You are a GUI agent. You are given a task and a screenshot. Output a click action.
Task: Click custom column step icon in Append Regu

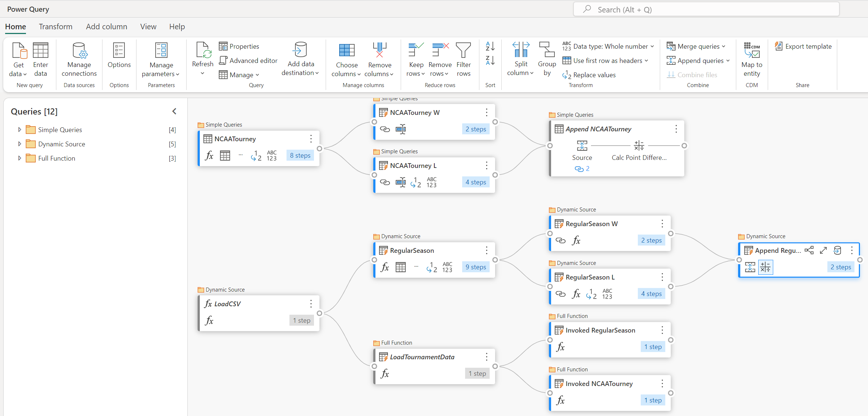click(x=765, y=267)
